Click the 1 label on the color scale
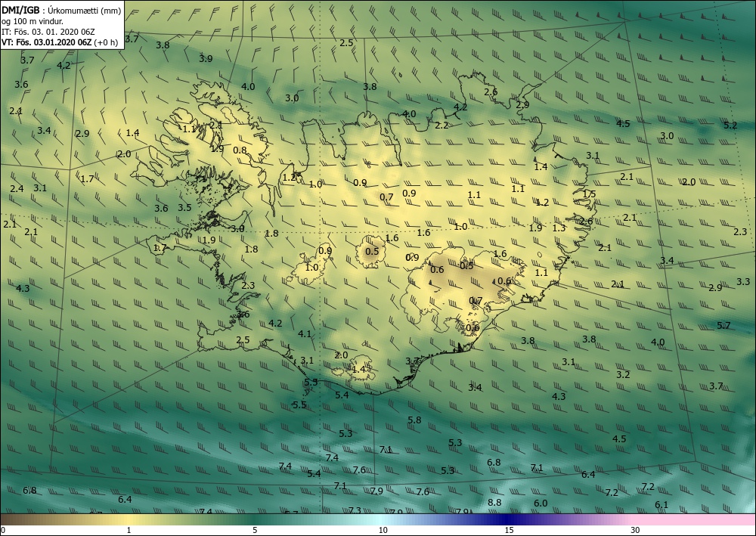 129,531
